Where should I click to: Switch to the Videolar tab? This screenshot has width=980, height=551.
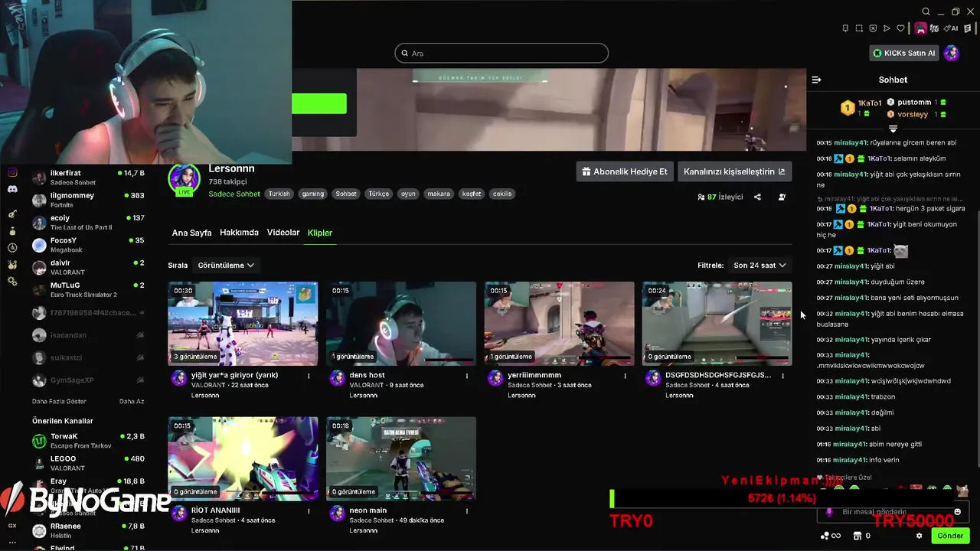coord(283,233)
